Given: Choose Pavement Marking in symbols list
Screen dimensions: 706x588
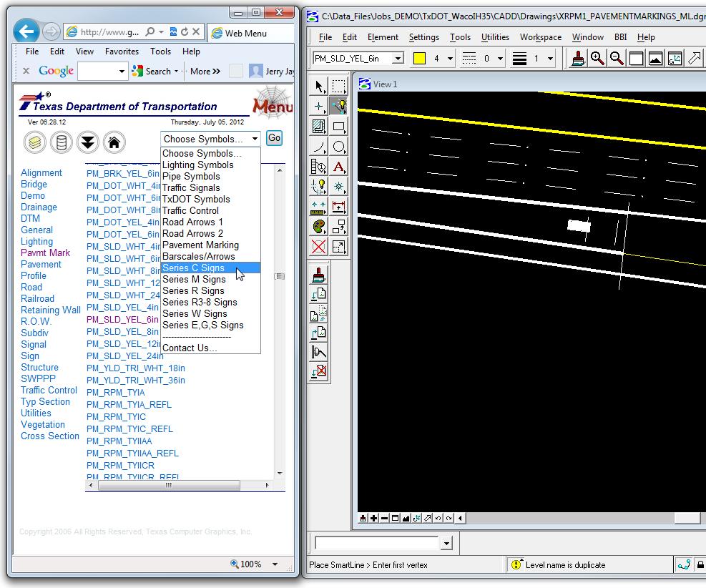Looking at the screenshot, I should click(200, 245).
